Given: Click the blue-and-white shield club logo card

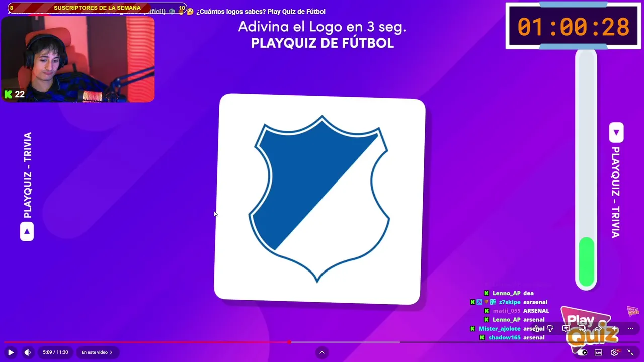Looking at the screenshot, I should [x=319, y=199].
